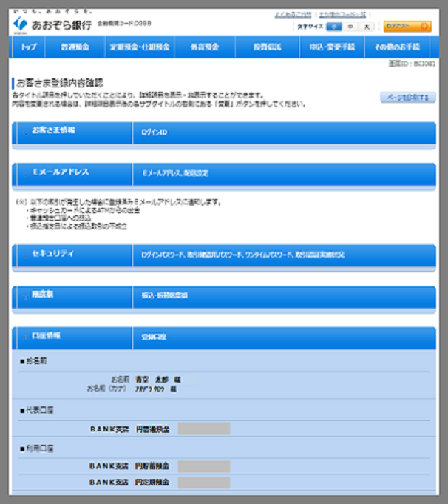Image resolution: width=448 pixels, height=504 pixels.
Task: Click the ページを印刷する button
Action: click(x=408, y=98)
